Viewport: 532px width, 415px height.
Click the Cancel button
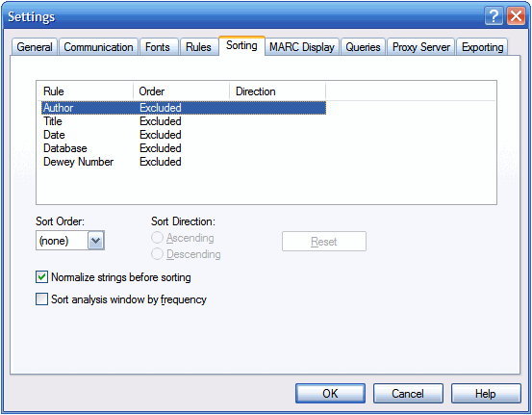click(x=408, y=393)
